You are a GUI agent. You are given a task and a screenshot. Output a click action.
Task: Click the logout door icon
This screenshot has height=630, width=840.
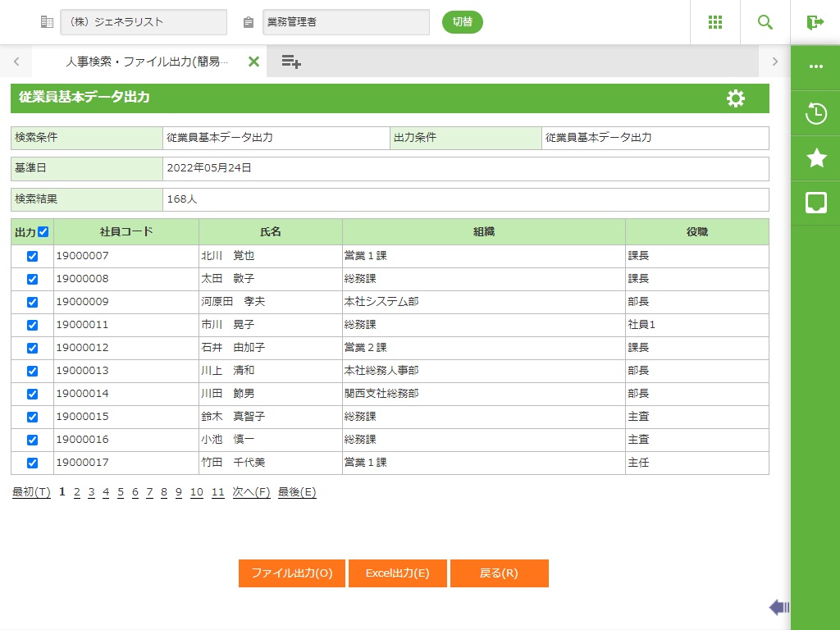click(815, 22)
